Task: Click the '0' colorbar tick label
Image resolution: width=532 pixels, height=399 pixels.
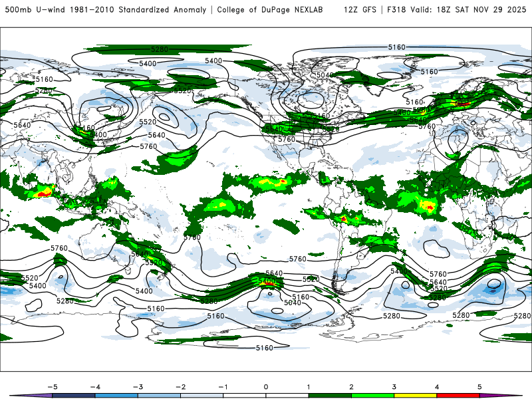Action: (x=265, y=387)
